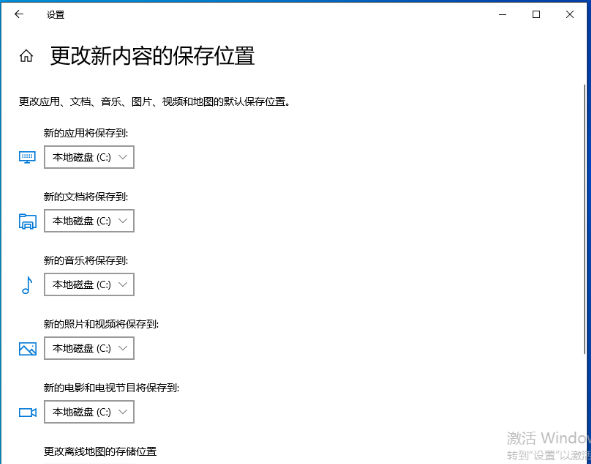Maximize the Settings window
591x464 pixels.
[x=536, y=14]
